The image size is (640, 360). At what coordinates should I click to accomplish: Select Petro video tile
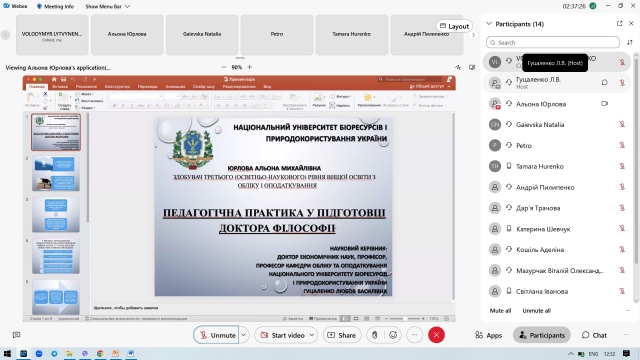tap(277, 35)
